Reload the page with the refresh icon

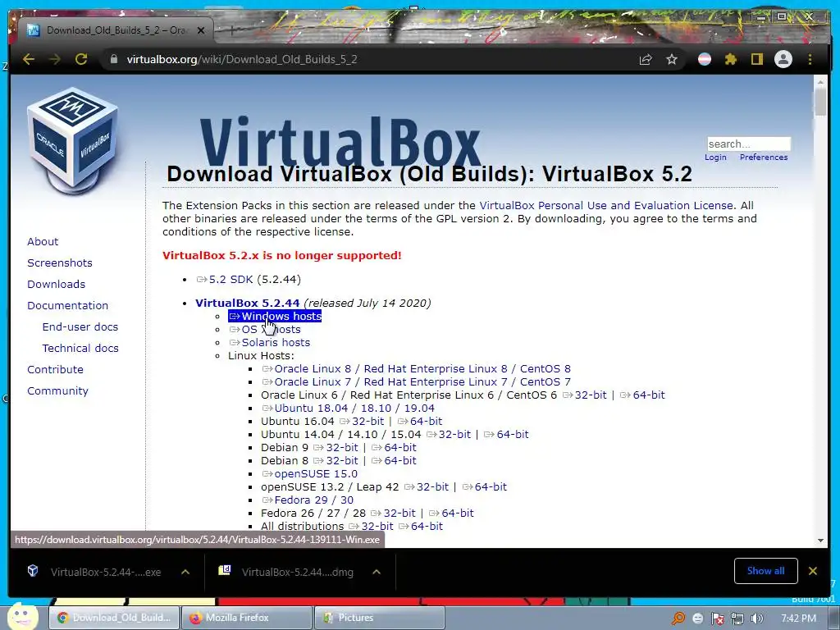tap(81, 59)
